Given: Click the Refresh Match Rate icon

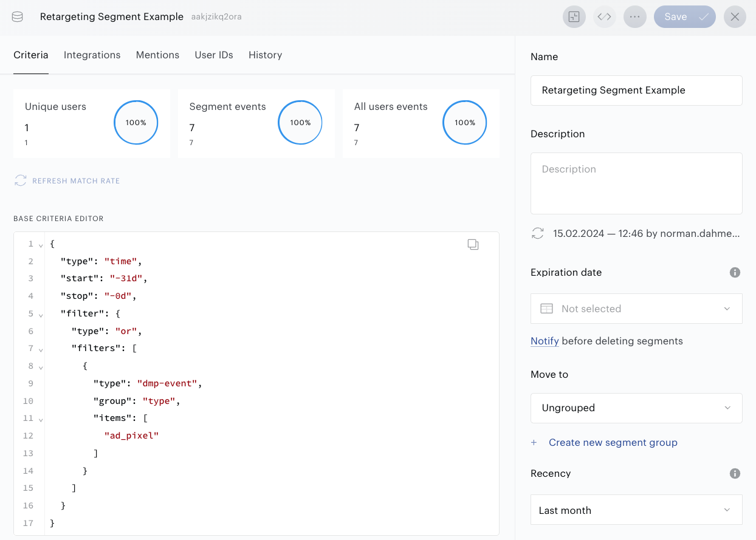Looking at the screenshot, I should click(x=21, y=180).
